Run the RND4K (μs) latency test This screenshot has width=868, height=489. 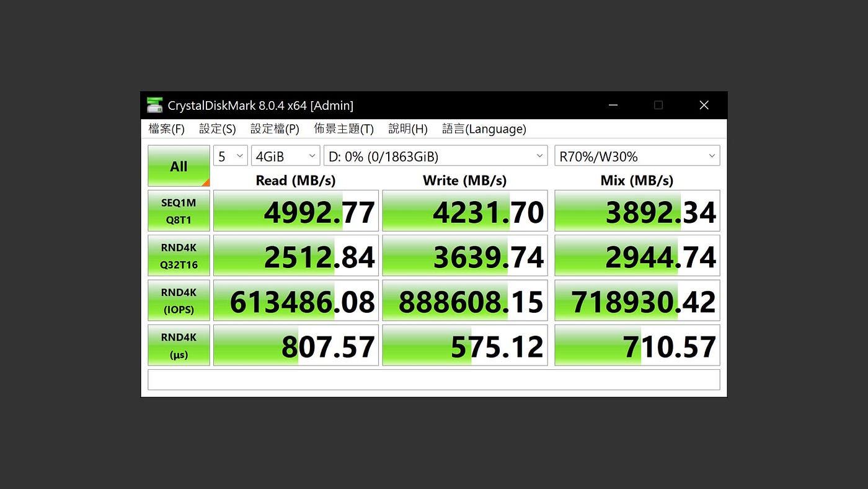coord(179,346)
